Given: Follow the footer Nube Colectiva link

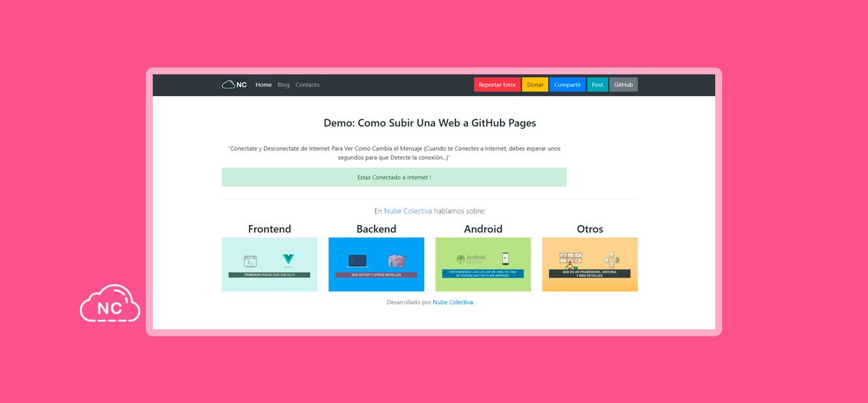Looking at the screenshot, I should (453, 302).
